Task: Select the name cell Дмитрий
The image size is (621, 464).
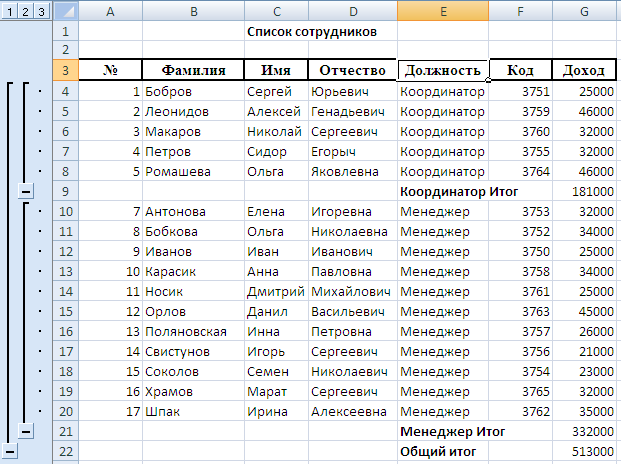Action: click(276, 291)
